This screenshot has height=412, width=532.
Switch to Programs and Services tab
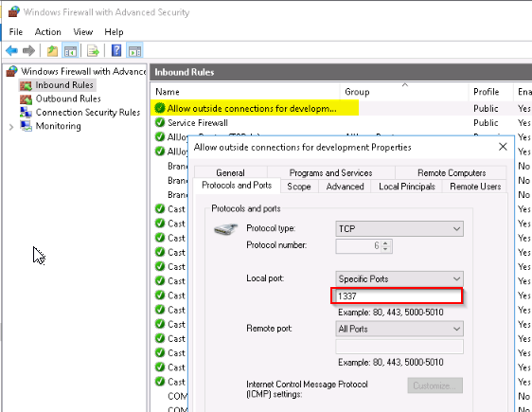tap(330, 172)
